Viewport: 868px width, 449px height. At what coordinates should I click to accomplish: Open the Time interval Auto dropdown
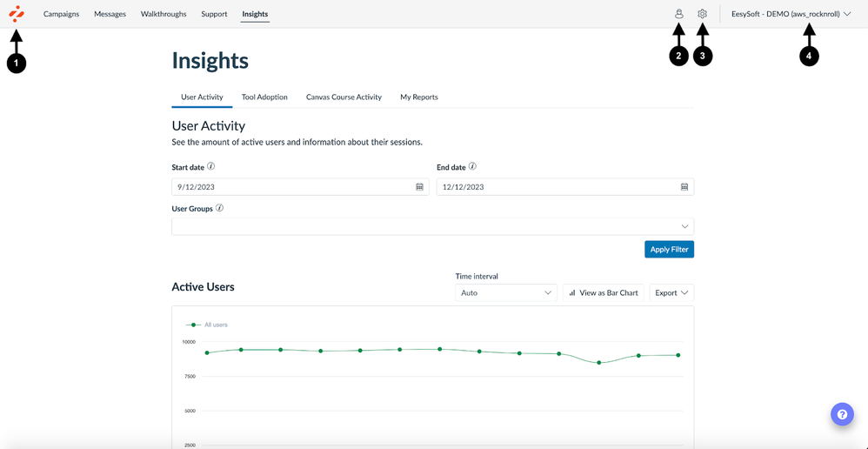tap(506, 293)
